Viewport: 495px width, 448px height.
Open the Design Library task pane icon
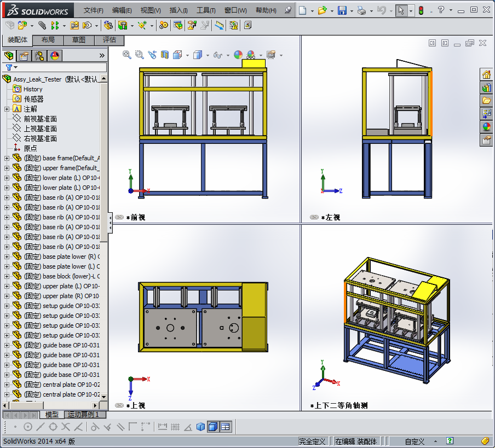[486, 88]
